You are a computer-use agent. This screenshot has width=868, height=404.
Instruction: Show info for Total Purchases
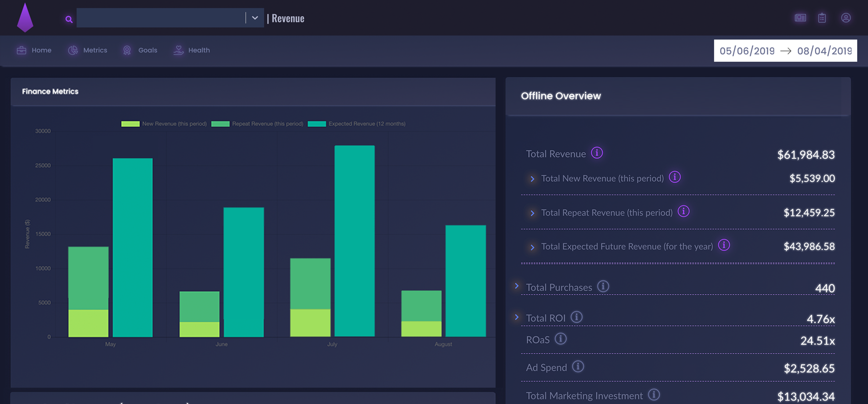(603, 286)
